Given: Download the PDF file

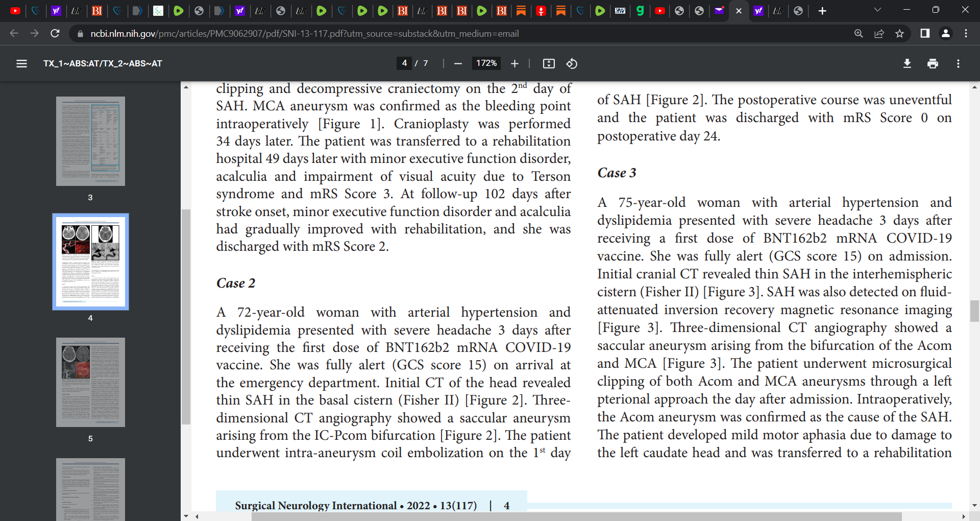Looking at the screenshot, I should tap(907, 63).
